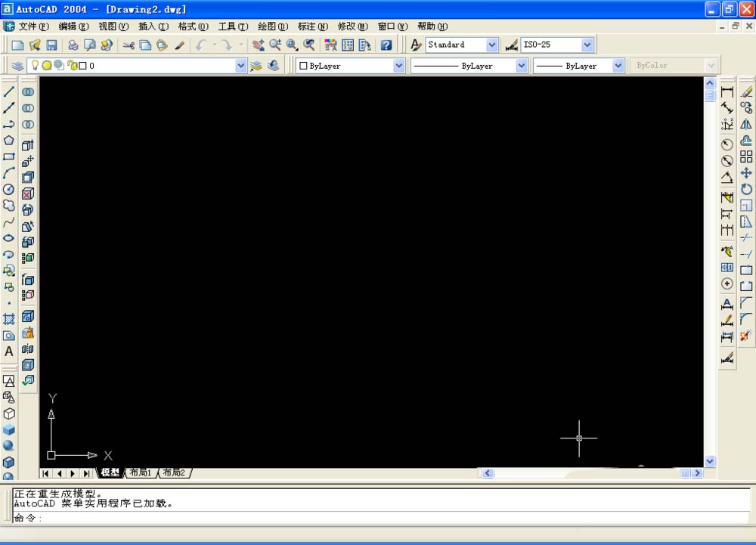Viewport: 756px width, 545px height.
Task: Click the vertical scrollbar up arrow
Action: point(710,83)
